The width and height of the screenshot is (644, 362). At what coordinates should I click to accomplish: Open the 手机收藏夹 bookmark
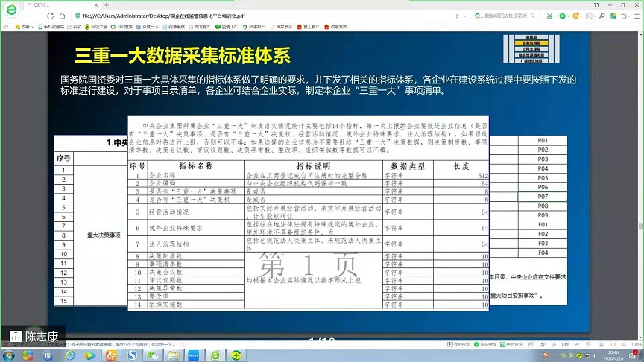[x=51, y=27]
